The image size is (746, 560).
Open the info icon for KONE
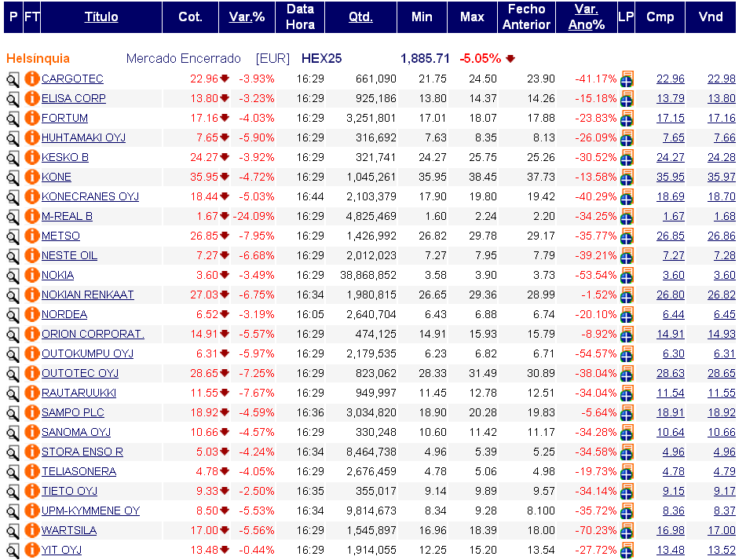point(32,177)
